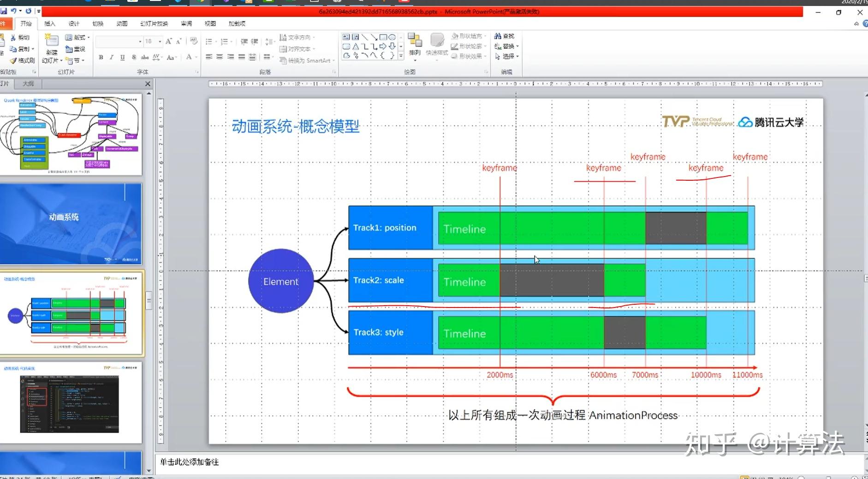Align text left

[209, 57]
